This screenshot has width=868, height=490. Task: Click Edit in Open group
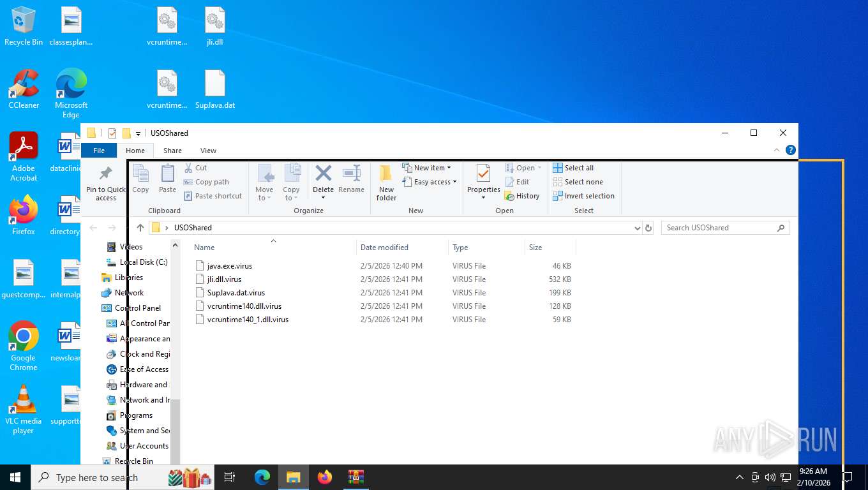coord(517,182)
